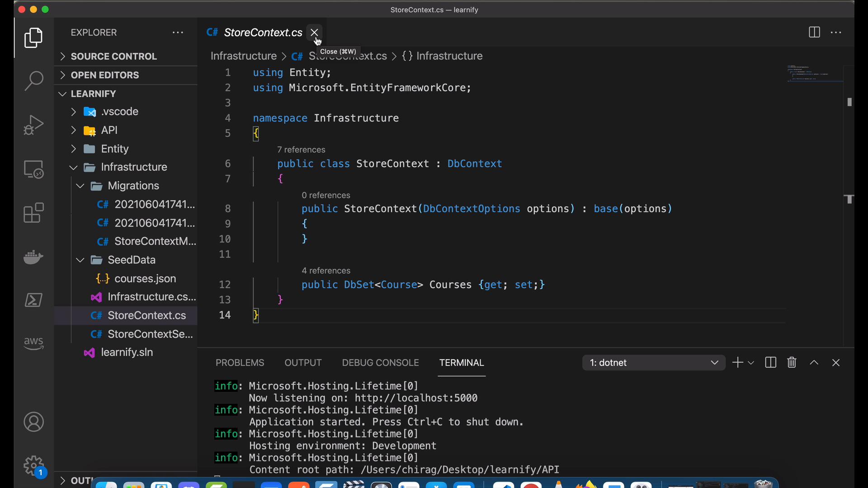
Task: Create a new terminal with plus icon
Action: (737, 362)
